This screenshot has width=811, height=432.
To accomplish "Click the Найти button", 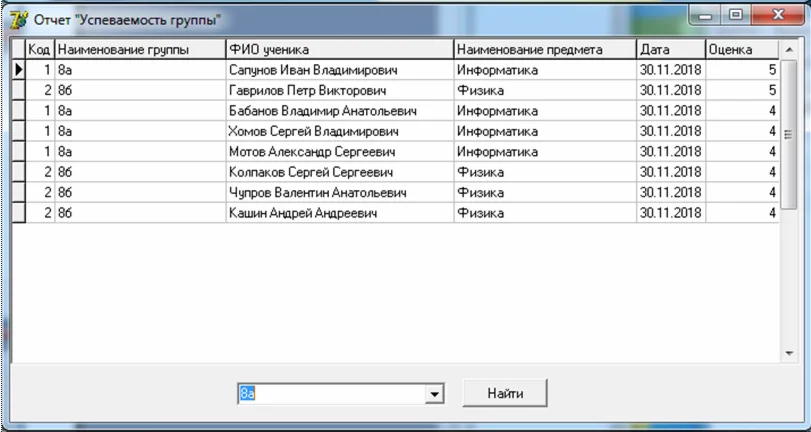I will pos(505,394).
